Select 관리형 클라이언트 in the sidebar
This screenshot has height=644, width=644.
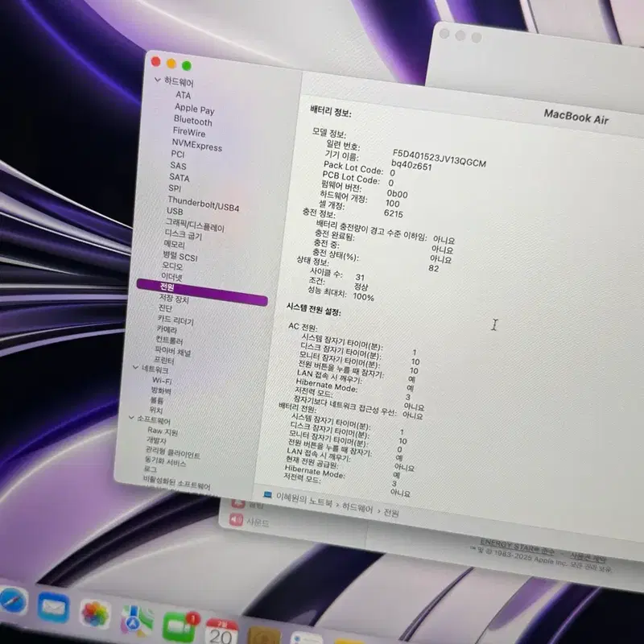point(173,453)
